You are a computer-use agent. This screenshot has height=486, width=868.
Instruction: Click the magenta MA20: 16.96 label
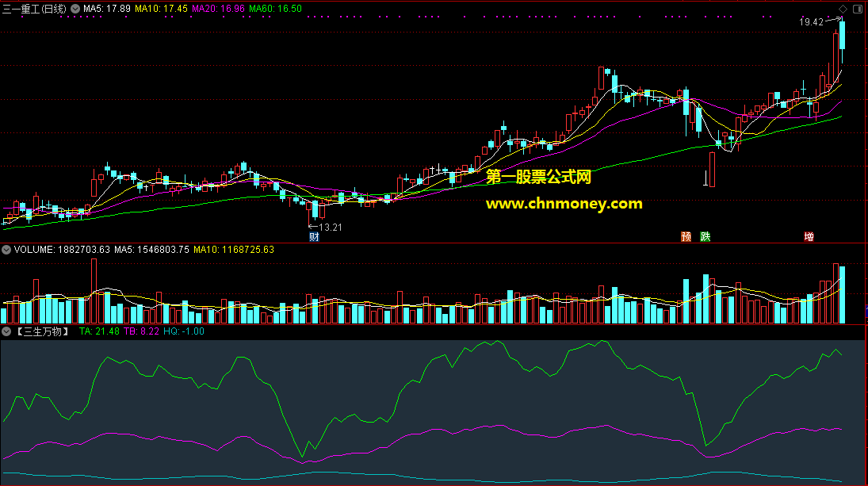pyautogui.click(x=218, y=9)
